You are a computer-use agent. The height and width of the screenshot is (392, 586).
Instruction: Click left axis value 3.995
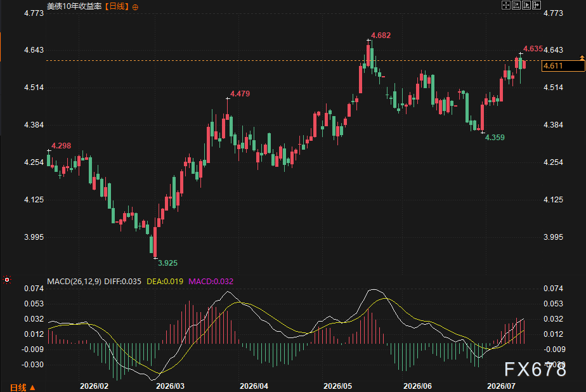[34, 237]
